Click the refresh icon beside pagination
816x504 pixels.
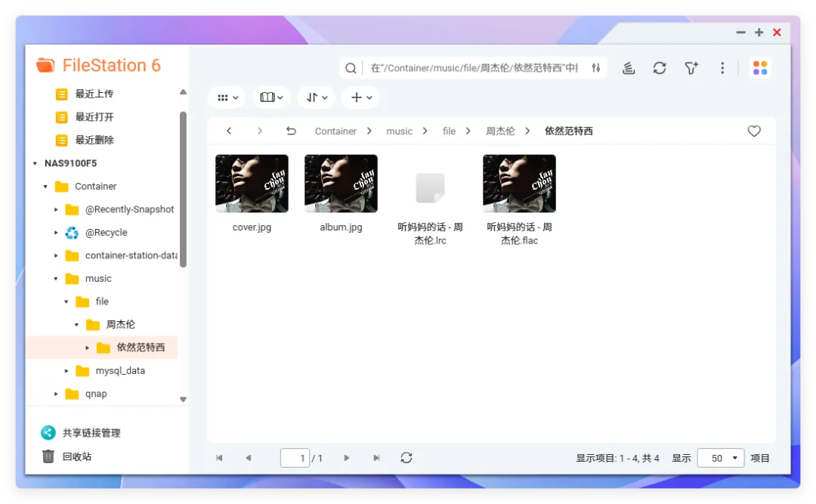tap(406, 458)
